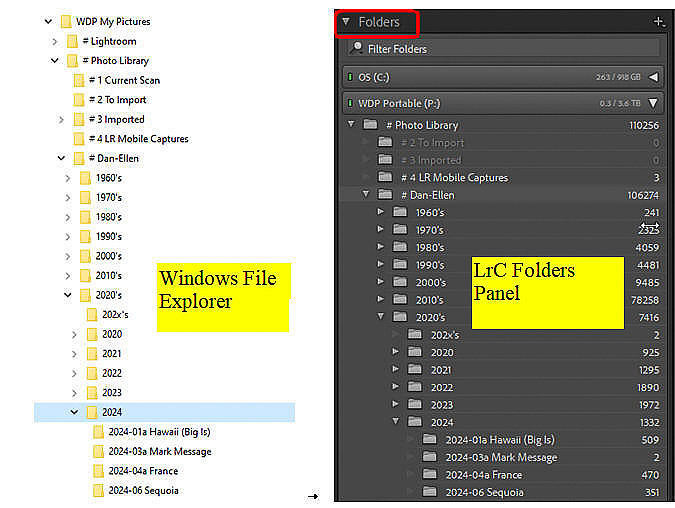Click # 2 To Import folder icon in Explorer
675x508 pixels.
(79, 100)
